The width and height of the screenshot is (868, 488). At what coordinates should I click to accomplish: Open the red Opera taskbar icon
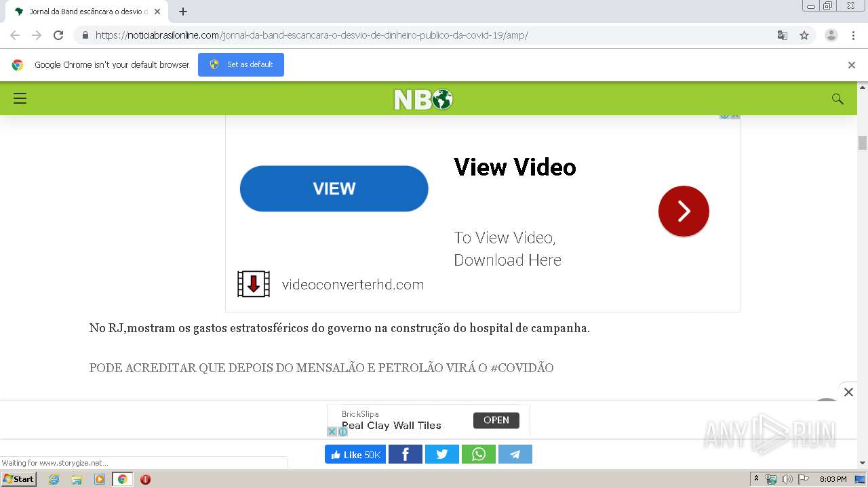pyautogui.click(x=145, y=479)
